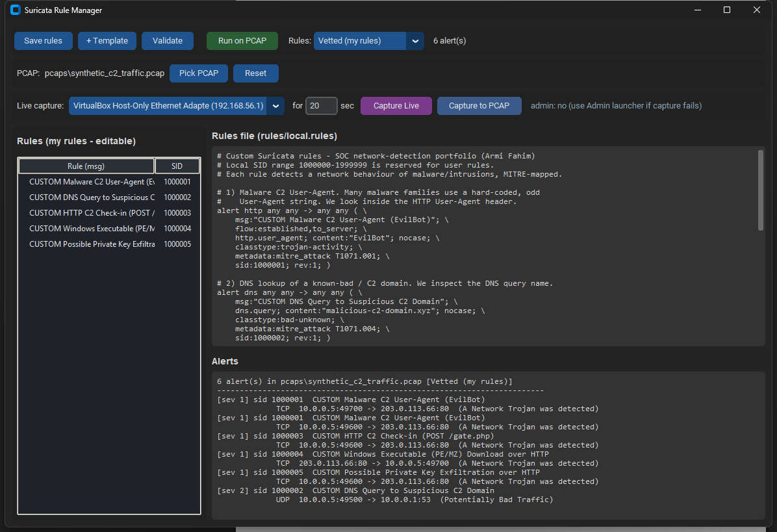Select the CUSTOM Malware C2 User-Agent rule
The height and width of the screenshot is (532, 777).
(92, 182)
